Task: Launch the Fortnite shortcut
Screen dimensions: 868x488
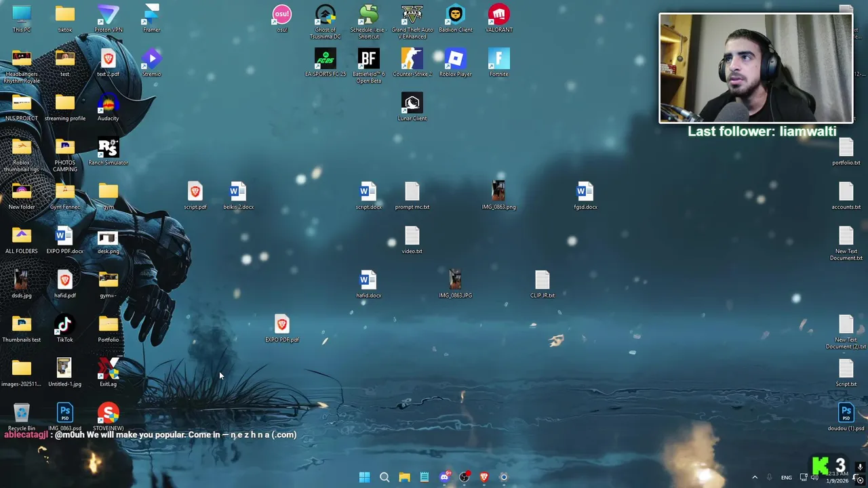Action: click(499, 62)
